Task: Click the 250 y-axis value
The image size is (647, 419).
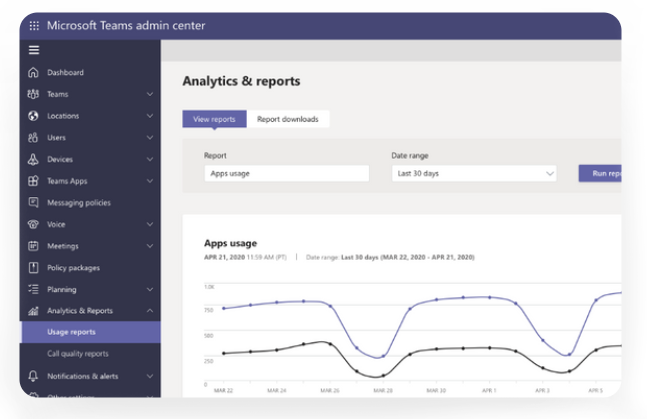Action: point(209,361)
